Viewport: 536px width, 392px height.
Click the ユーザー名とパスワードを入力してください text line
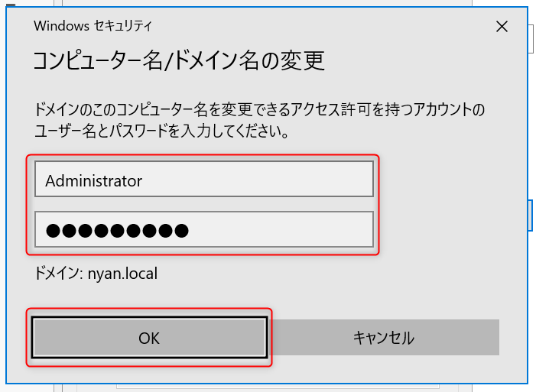point(162,131)
